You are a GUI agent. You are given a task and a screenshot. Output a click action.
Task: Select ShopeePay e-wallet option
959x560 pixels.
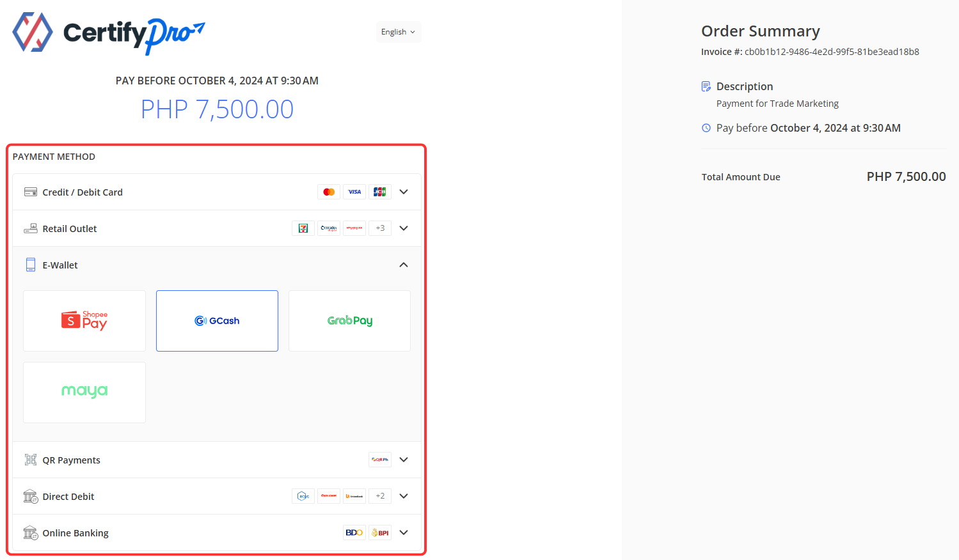pyautogui.click(x=84, y=321)
